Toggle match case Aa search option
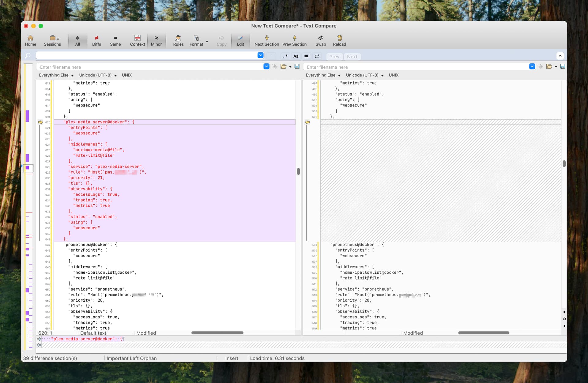588x383 pixels. (296, 56)
